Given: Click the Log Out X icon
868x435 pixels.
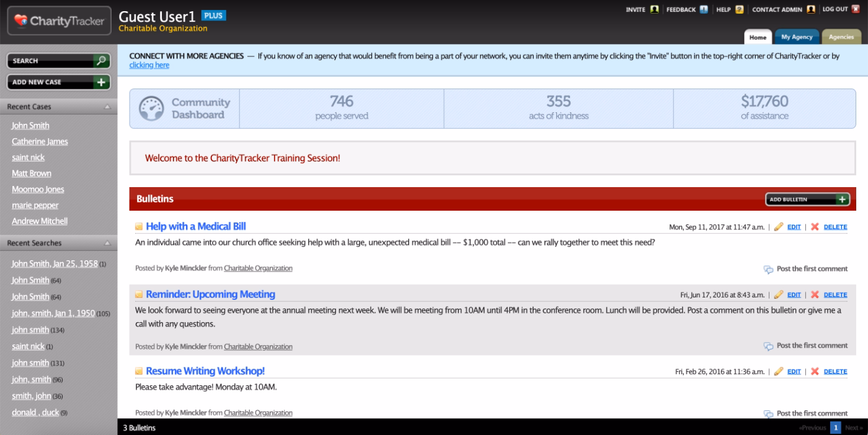Looking at the screenshot, I should pos(855,9).
